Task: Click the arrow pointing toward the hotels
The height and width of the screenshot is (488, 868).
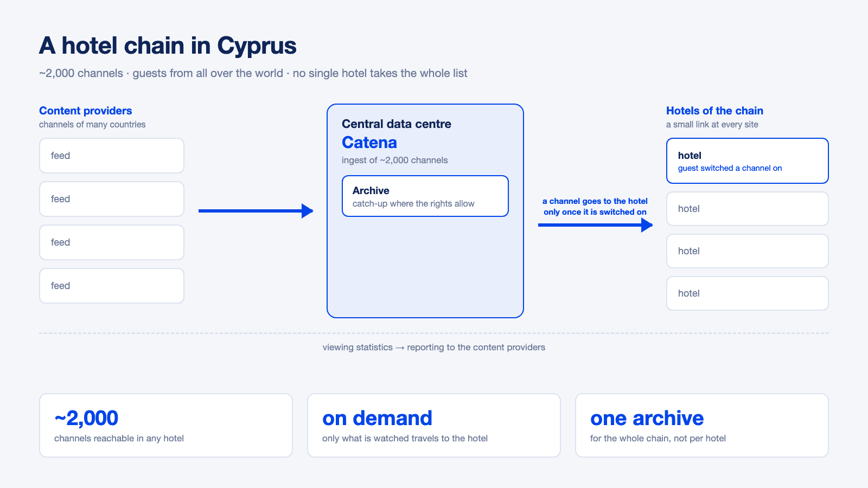Action: pyautogui.click(x=595, y=225)
